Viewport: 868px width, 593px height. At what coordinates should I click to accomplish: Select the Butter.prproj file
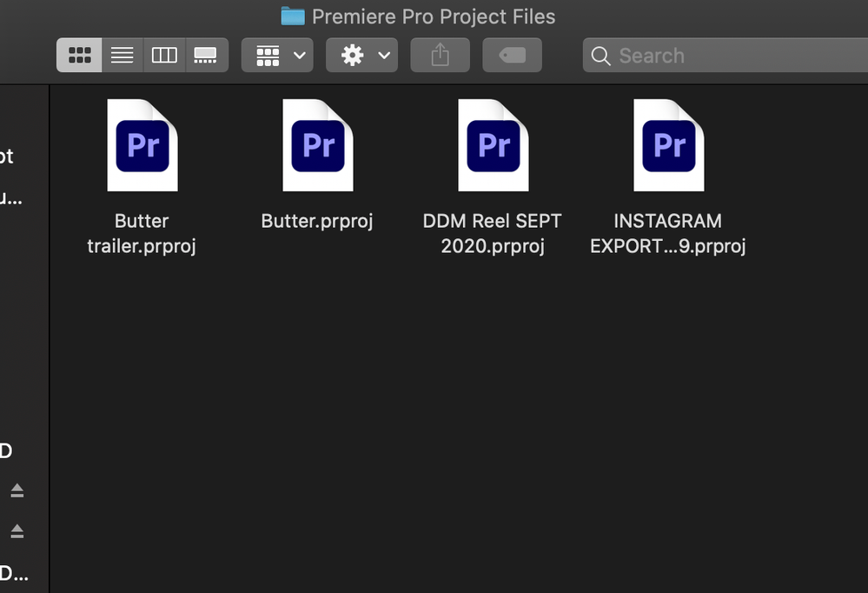(318, 144)
